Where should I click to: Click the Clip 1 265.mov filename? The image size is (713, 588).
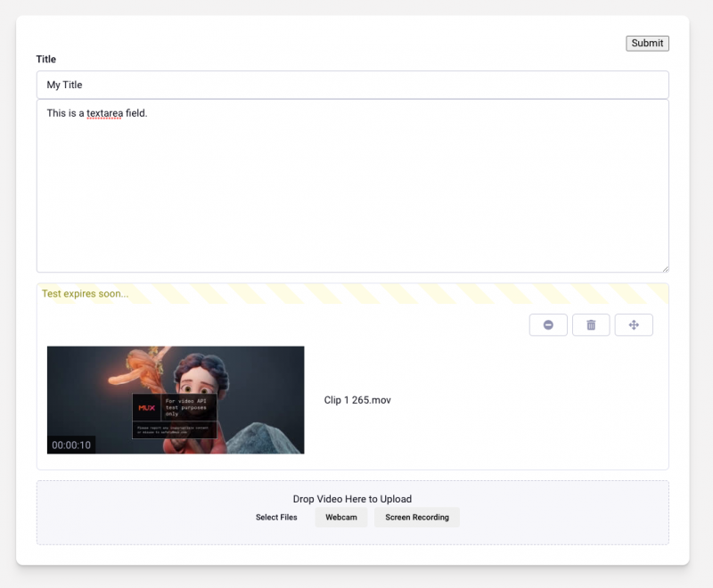(357, 400)
